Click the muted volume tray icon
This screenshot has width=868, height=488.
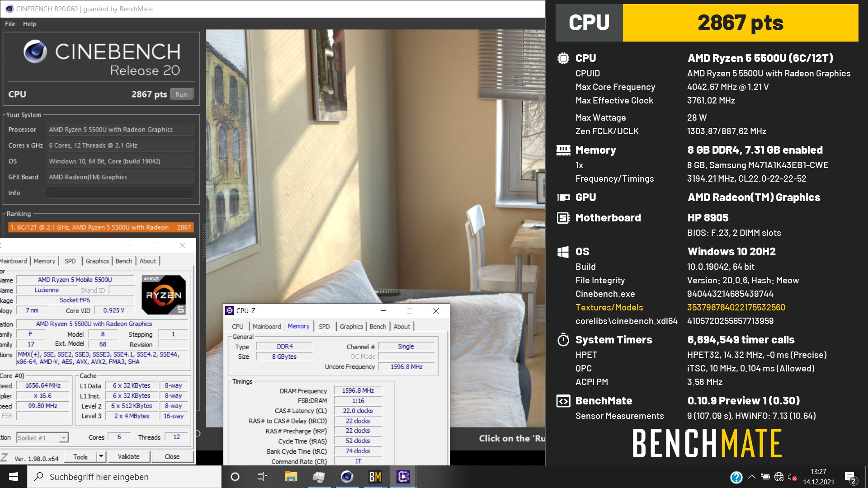pyautogui.click(x=792, y=477)
